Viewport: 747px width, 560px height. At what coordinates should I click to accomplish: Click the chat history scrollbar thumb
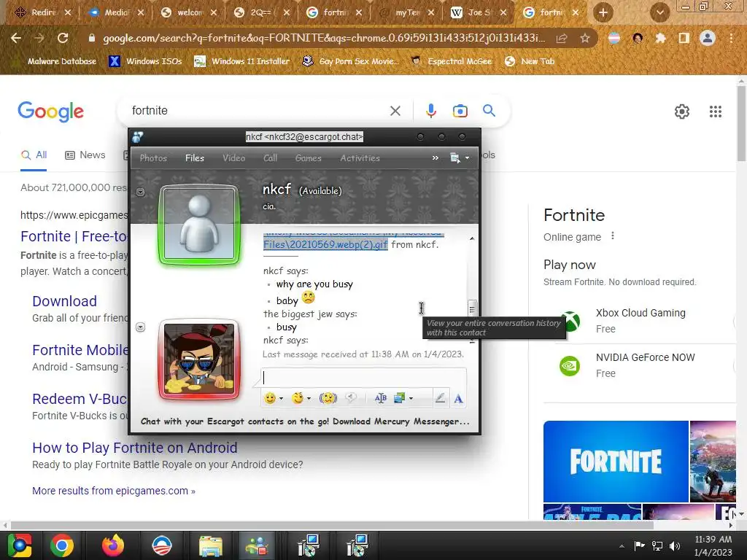472,309
